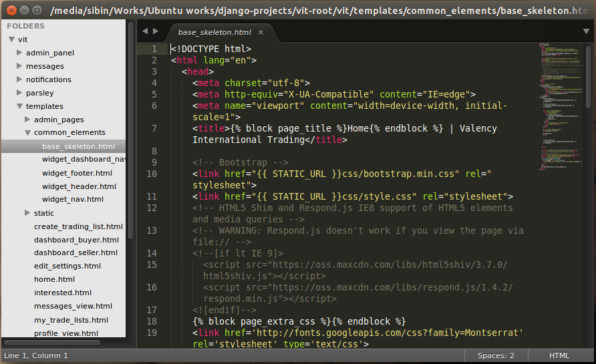Open create_trading_list.html file
The image size is (596, 364).
click(x=78, y=226)
